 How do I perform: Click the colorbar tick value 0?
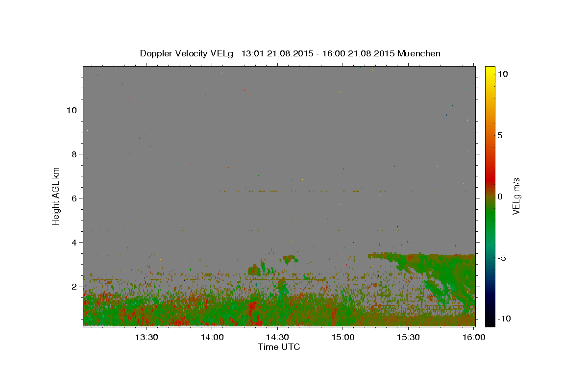[x=500, y=196]
